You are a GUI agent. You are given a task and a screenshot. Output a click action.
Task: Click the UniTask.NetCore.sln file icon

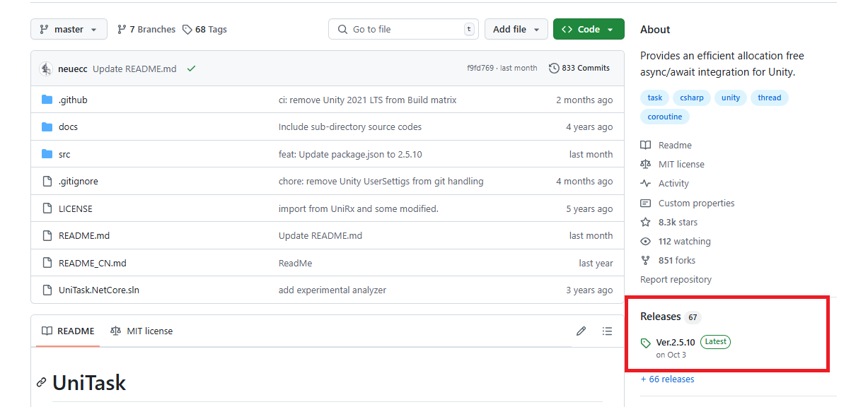pos(47,290)
